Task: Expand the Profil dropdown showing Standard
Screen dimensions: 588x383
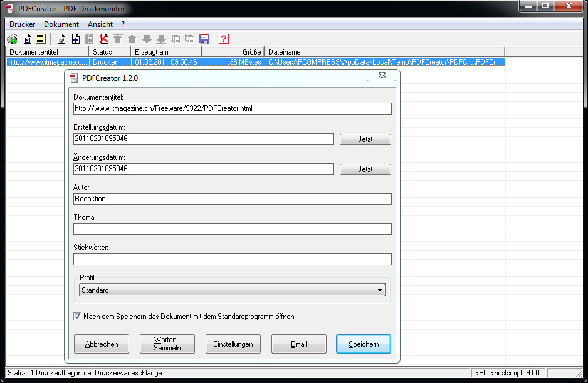Action: pos(232,290)
